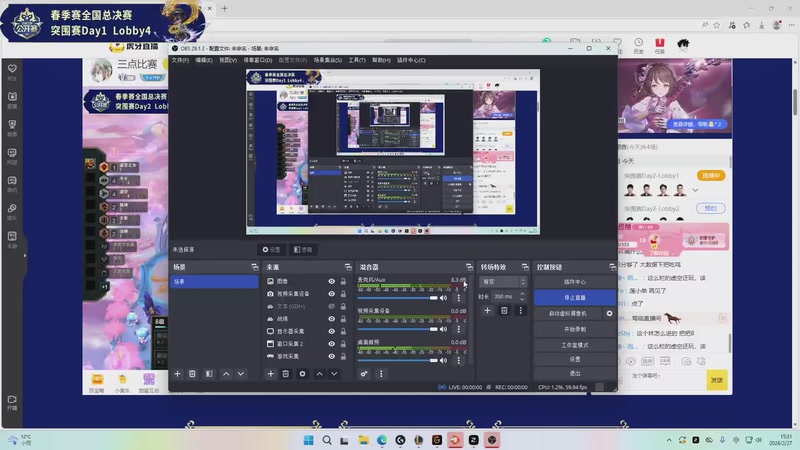Open the 编辑(E) menu
Viewport: 800px width, 450px height.
[204, 60]
